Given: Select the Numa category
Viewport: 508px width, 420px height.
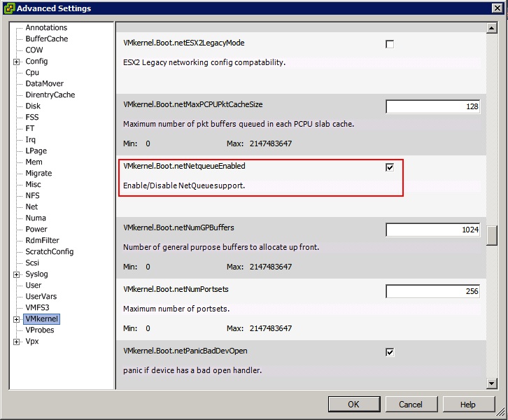Looking at the screenshot, I should click(36, 218).
